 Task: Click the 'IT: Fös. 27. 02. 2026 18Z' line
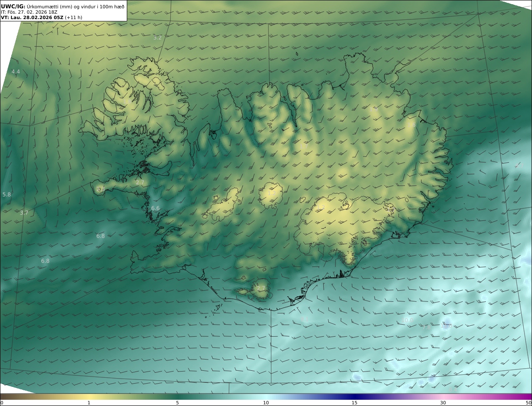tap(29, 12)
